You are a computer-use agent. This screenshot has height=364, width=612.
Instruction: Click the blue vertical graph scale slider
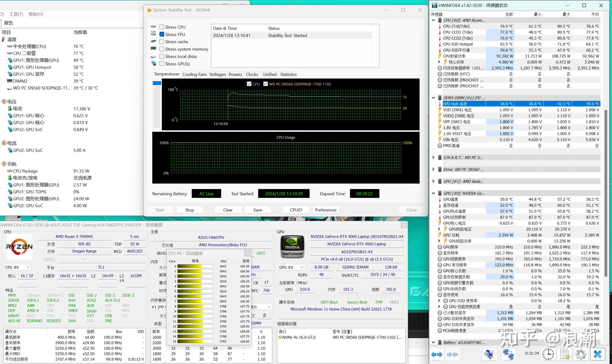[x=157, y=83]
